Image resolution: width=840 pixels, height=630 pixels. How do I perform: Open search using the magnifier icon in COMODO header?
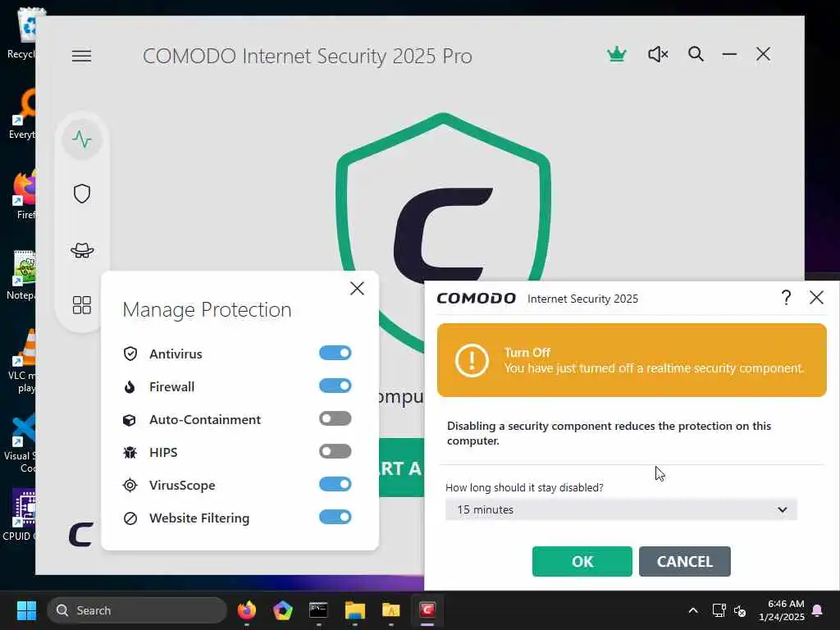[696, 54]
